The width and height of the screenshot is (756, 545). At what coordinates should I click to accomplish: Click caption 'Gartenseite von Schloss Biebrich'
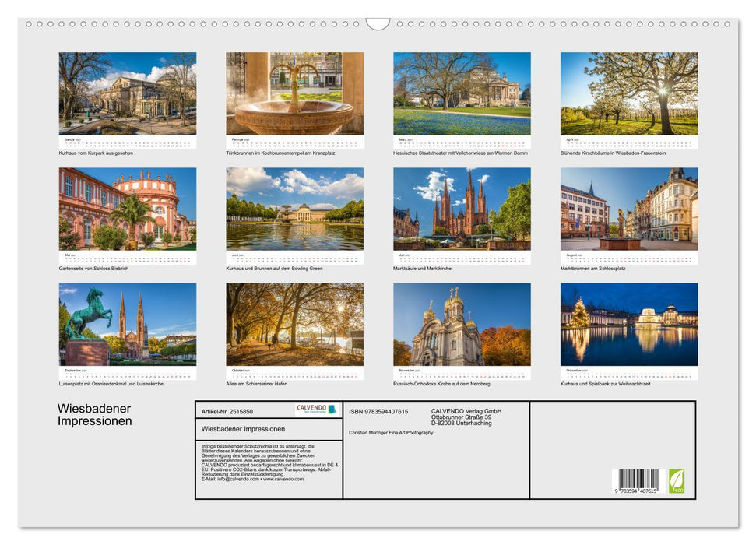[93, 268]
